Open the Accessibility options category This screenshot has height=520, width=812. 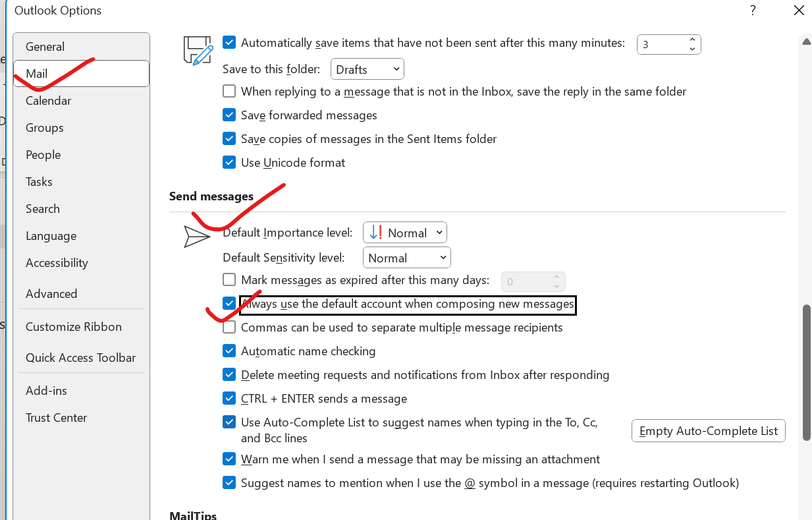[x=81, y=263]
